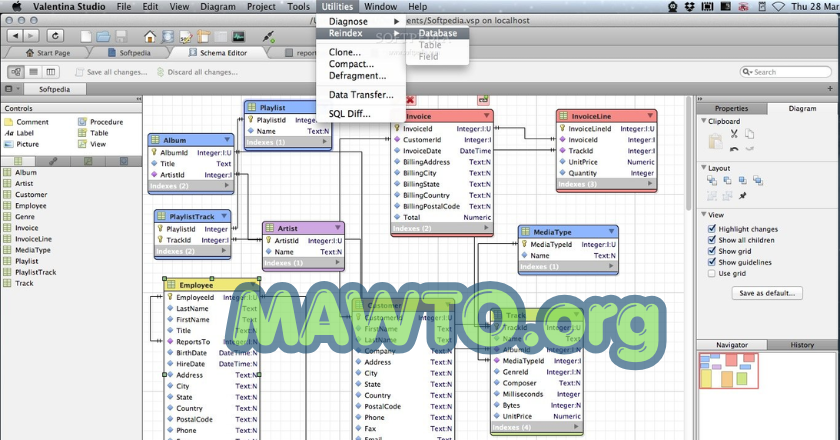Open the Album table dropdown arrow

[227, 140]
